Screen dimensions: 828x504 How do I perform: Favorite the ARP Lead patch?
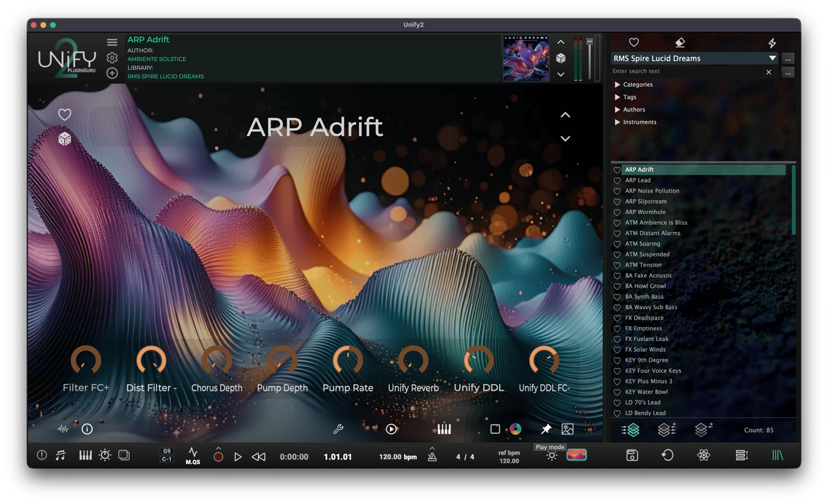tap(617, 181)
